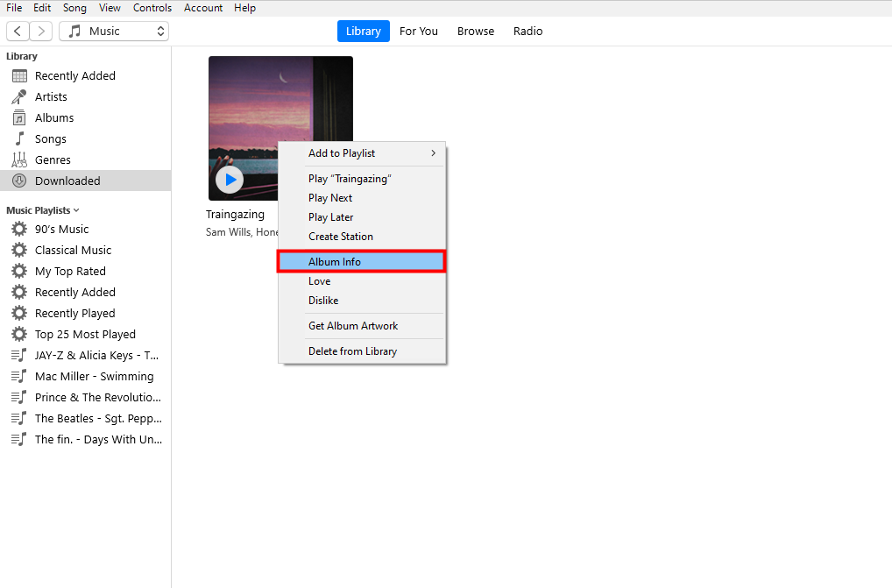
Task: Click the Downloaded arrow icon
Action: [19, 181]
